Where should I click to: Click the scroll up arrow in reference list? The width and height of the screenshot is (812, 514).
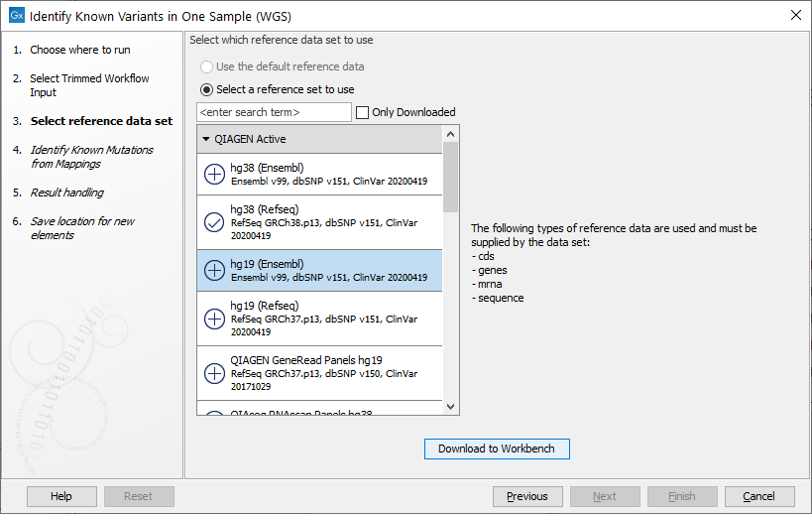click(x=451, y=134)
